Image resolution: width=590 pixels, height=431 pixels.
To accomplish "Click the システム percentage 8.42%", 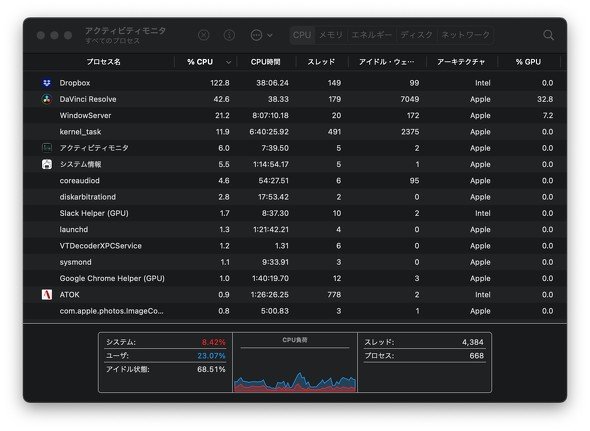I will pos(213,342).
